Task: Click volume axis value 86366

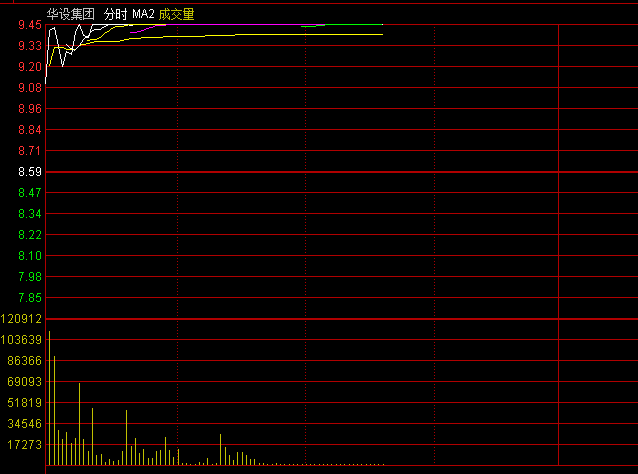Action: pyautogui.click(x=24, y=361)
